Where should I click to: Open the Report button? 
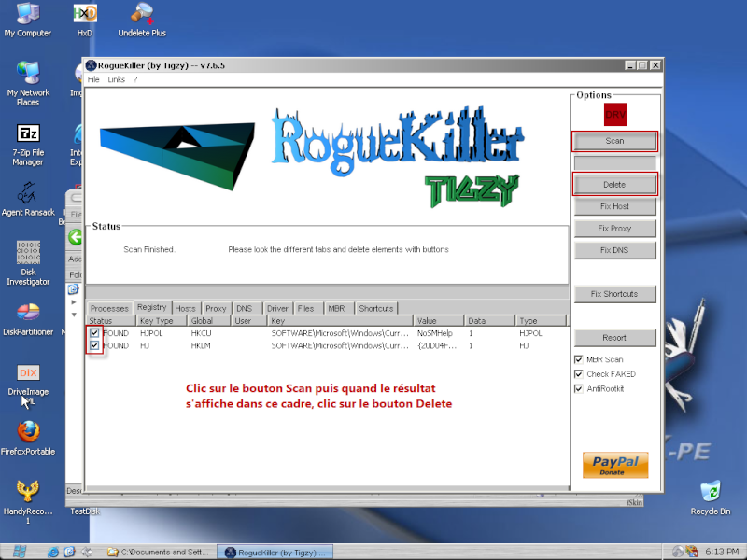point(614,338)
